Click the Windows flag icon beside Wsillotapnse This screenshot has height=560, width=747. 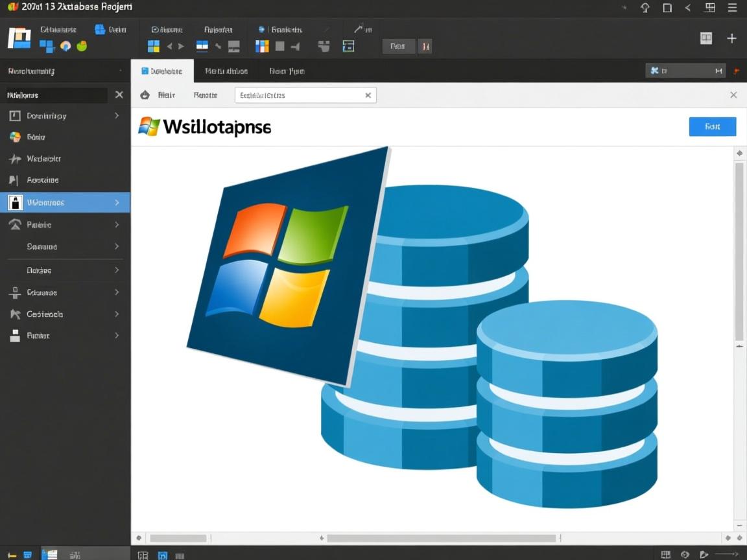[x=149, y=126]
